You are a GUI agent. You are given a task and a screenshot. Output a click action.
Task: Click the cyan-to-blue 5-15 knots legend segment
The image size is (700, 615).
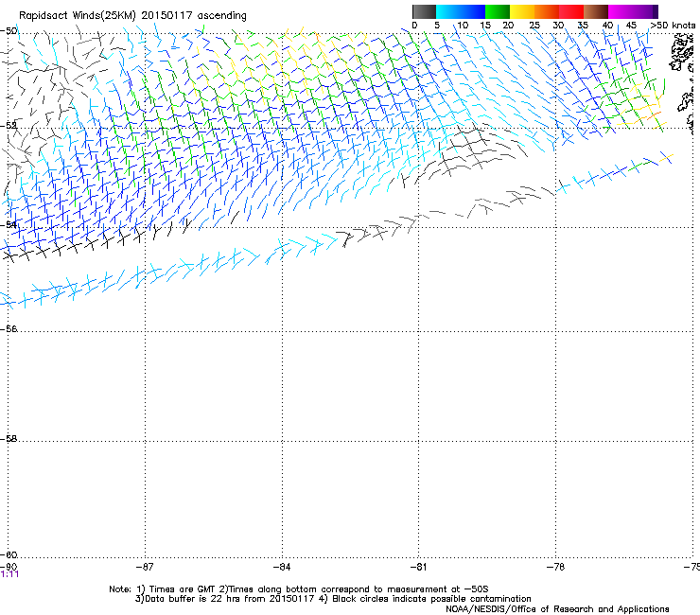(461, 11)
